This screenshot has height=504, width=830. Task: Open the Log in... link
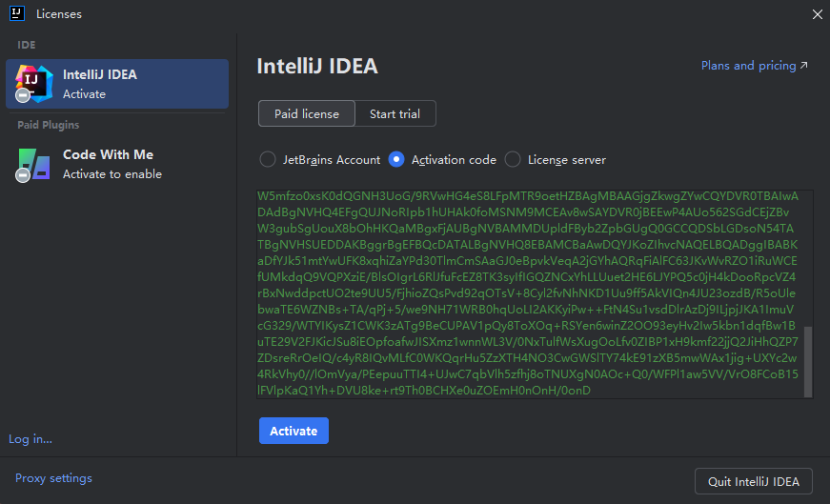(x=30, y=439)
